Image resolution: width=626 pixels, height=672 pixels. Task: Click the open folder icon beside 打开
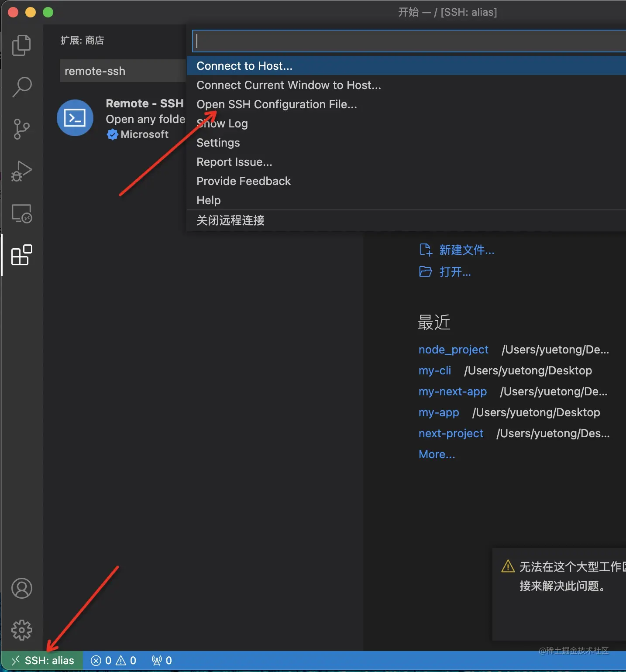[x=425, y=271]
